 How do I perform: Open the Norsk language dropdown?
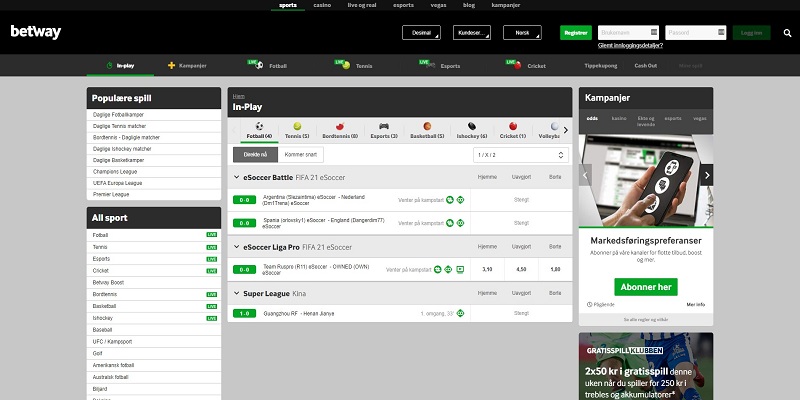click(522, 33)
